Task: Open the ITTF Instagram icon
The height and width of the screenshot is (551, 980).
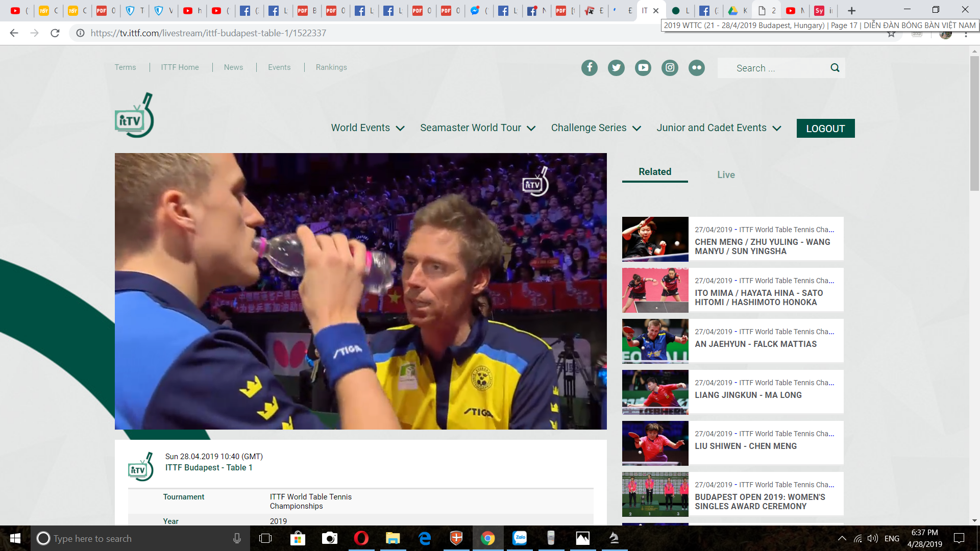Action: point(670,68)
